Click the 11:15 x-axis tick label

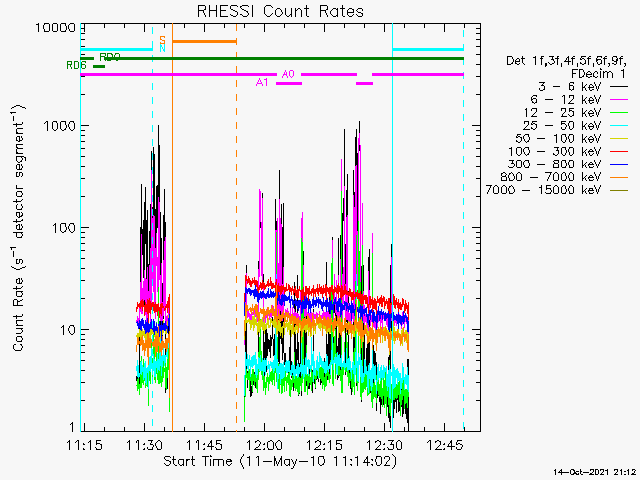pos(84,445)
